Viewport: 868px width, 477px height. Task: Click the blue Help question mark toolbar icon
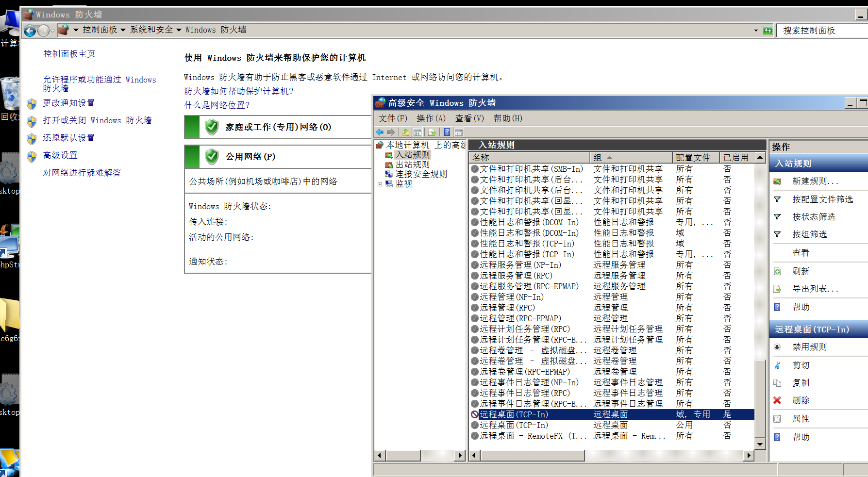coord(447,132)
